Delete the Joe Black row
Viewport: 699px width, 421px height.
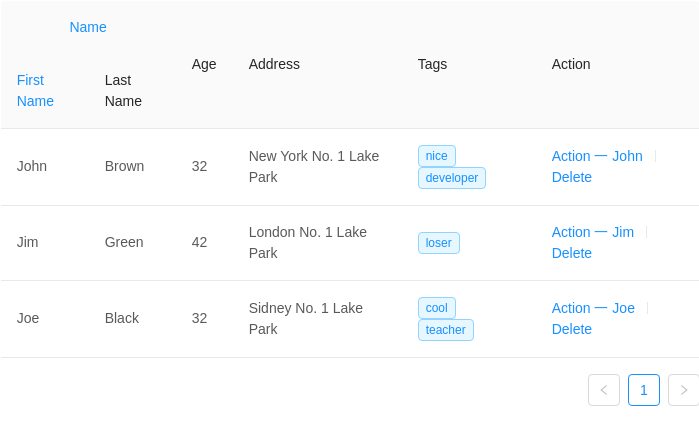tap(572, 329)
